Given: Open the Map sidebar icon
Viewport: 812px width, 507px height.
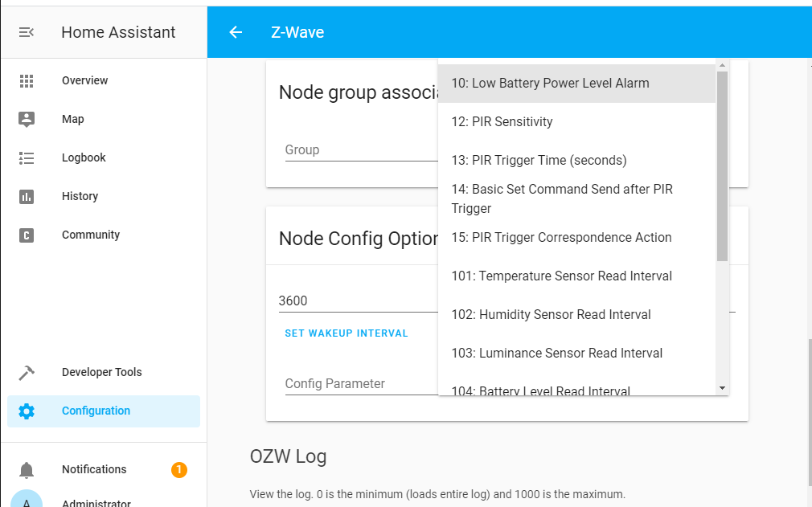Looking at the screenshot, I should [27, 119].
